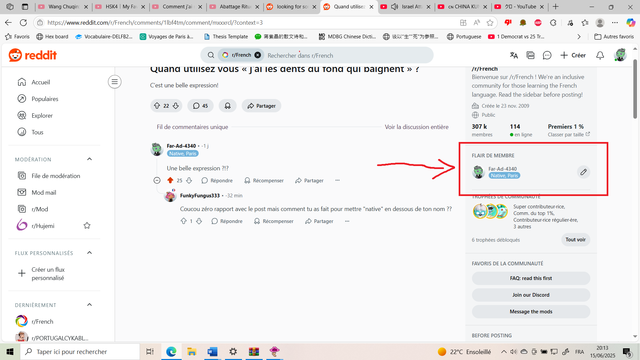Downvote Far-Ad-4340's comment
The height and width of the screenshot is (360, 640).
coord(189,180)
